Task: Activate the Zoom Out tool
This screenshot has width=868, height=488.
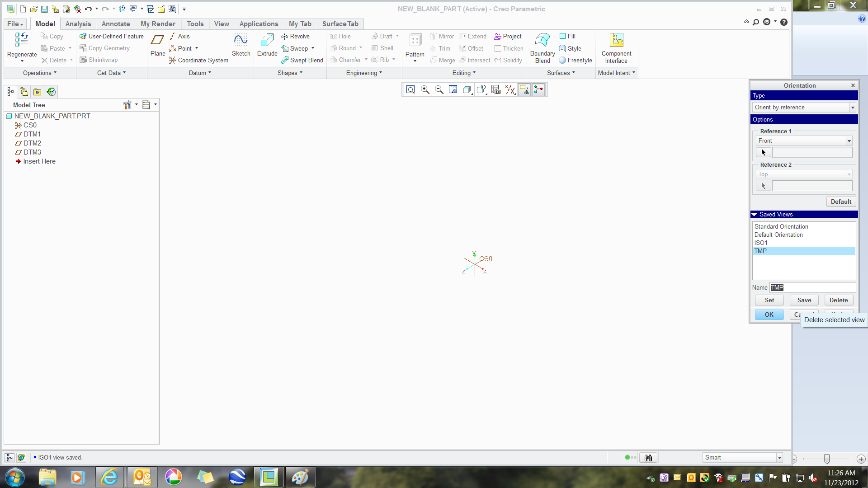Action: click(439, 89)
